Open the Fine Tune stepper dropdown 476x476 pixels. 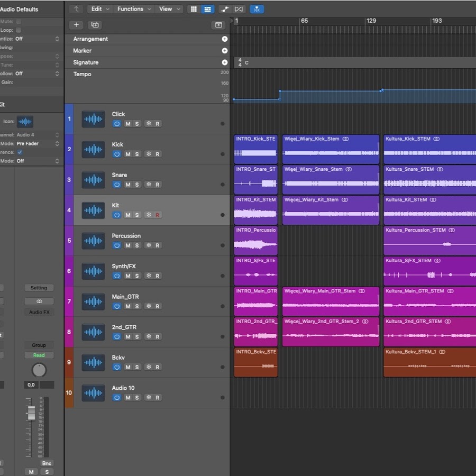(x=57, y=65)
